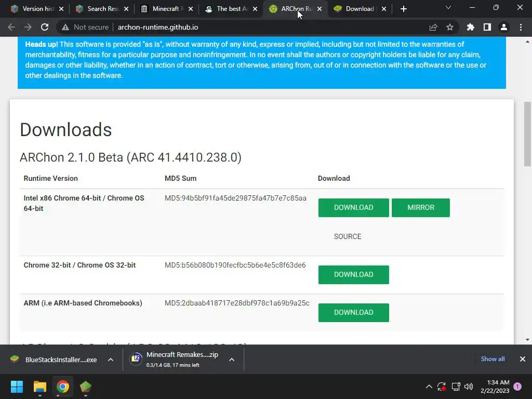Select the 32-bit MD5 checksum text
The width and height of the screenshot is (532, 399).
pos(235,265)
